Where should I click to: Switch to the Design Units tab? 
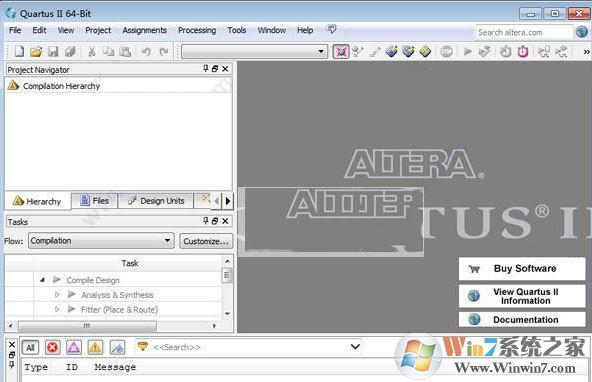(156, 201)
